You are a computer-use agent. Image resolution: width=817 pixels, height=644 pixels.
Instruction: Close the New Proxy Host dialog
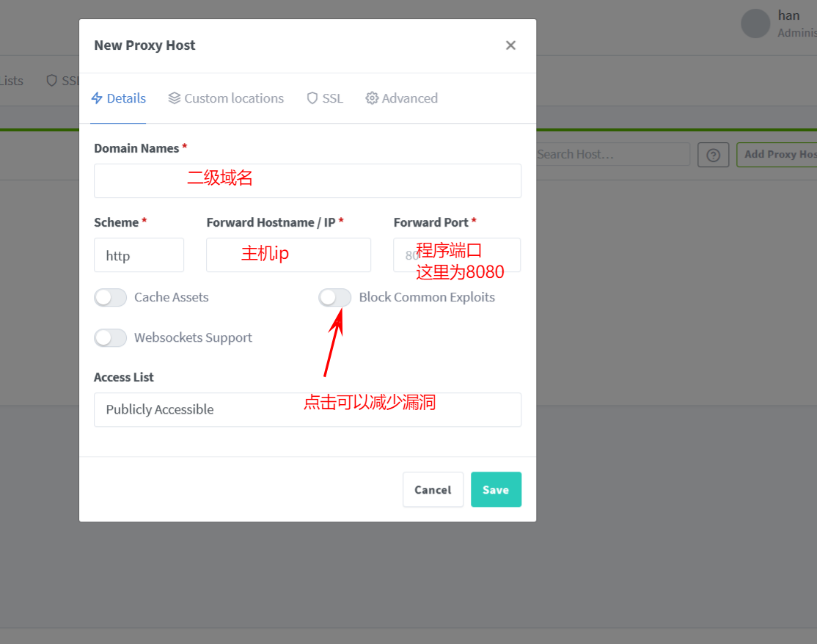click(510, 45)
